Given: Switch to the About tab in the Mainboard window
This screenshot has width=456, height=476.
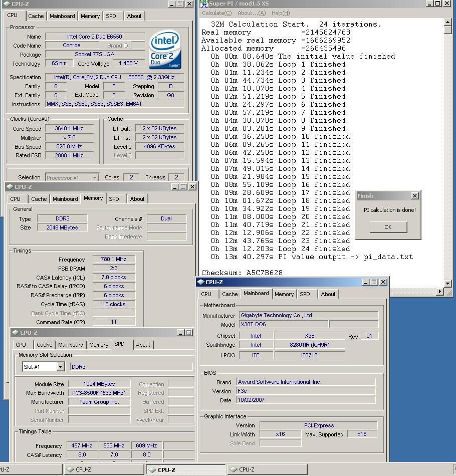Looking at the screenshot, I should coord(328,294).
